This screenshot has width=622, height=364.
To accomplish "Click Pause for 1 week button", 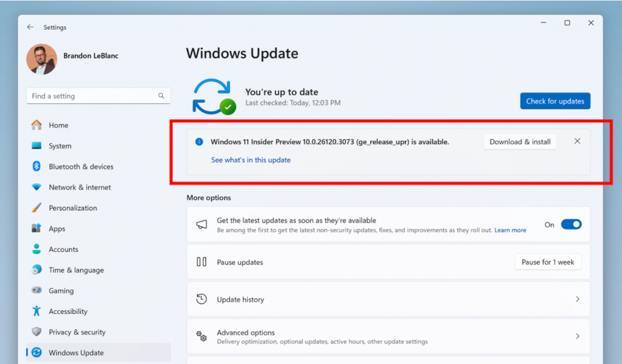I will click(x=548, y=262).
